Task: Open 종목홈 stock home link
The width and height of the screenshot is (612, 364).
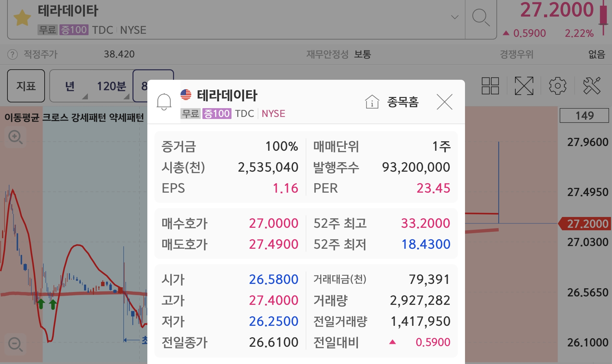Action: [x=403, y=102]
